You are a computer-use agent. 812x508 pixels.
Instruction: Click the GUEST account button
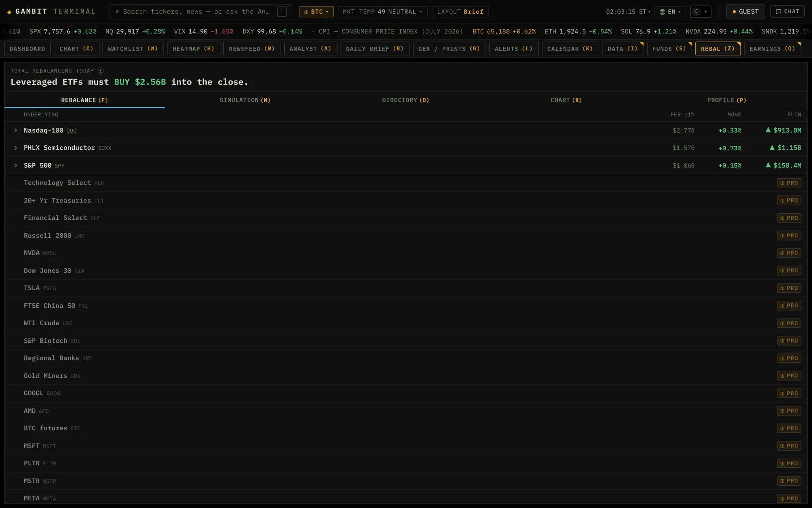pyautogui.click(x=745, y=12)
